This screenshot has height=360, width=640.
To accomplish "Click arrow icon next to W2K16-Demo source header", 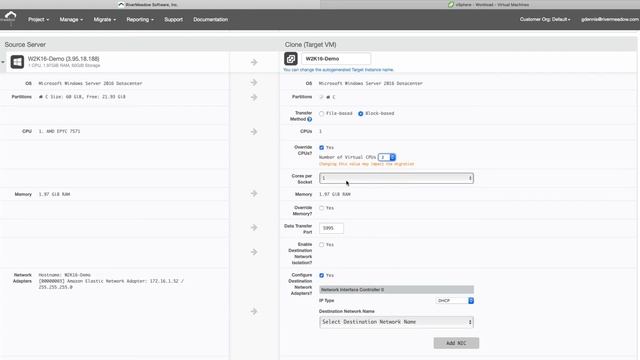I will [x=254, y=62].
